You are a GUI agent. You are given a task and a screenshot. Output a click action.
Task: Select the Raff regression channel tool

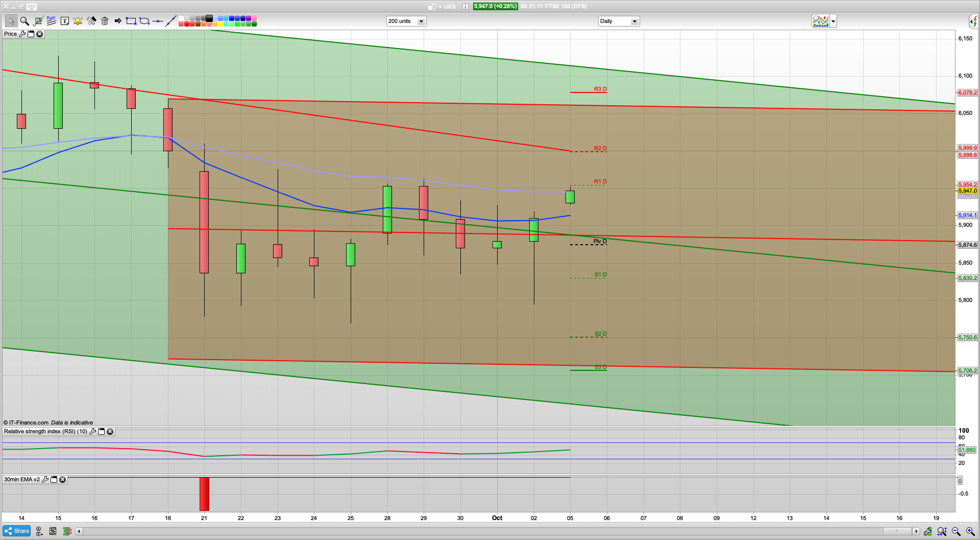pos(51,20)
